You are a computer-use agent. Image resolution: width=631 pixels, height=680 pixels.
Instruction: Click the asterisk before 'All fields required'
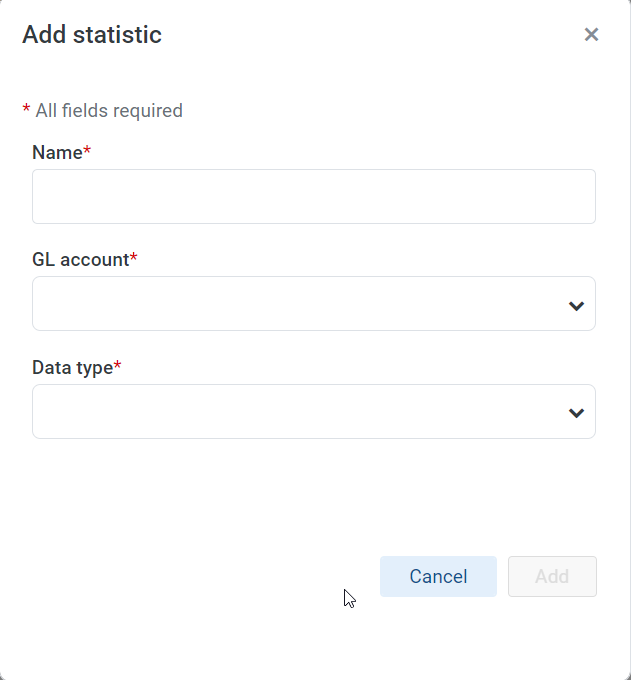26,108
